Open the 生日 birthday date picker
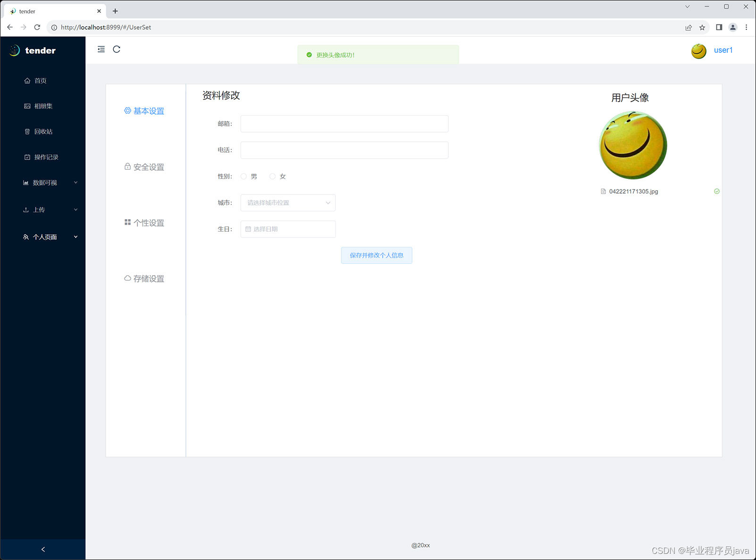Viewport: 756px width, 560px height. coord(288,229)
